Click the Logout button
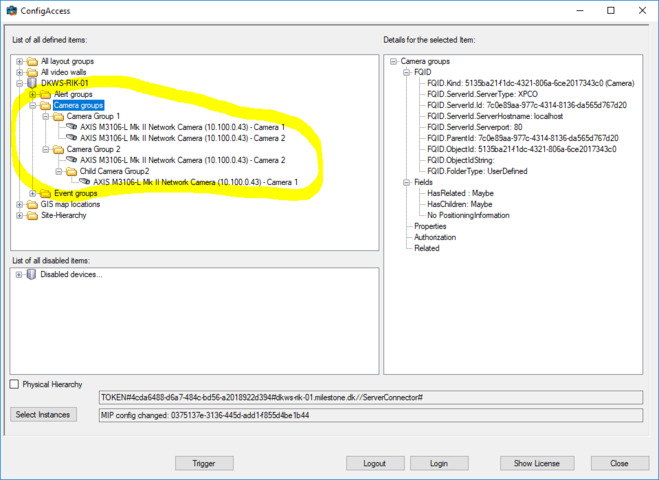The width and height of the screenshot is (659, 480). [x=374, y=463]
